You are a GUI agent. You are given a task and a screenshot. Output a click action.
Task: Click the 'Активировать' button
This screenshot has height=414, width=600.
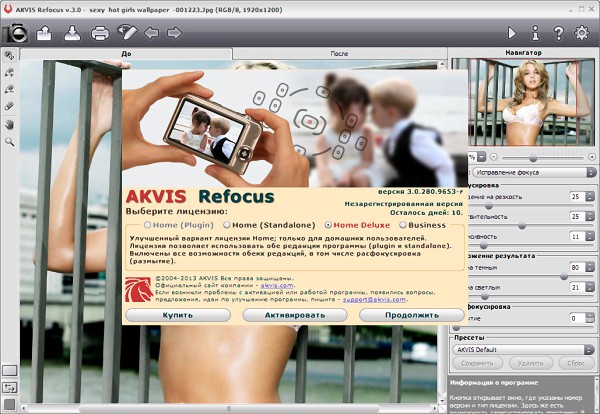294,314
